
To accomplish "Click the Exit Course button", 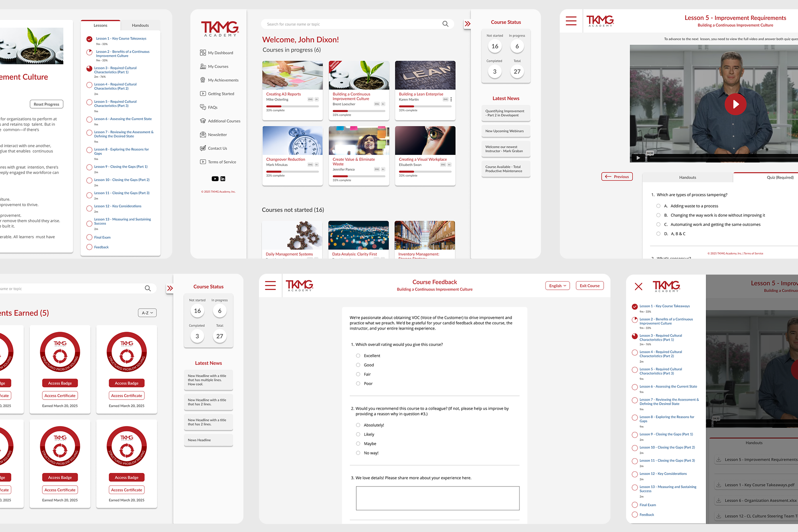I will point(589,286).
